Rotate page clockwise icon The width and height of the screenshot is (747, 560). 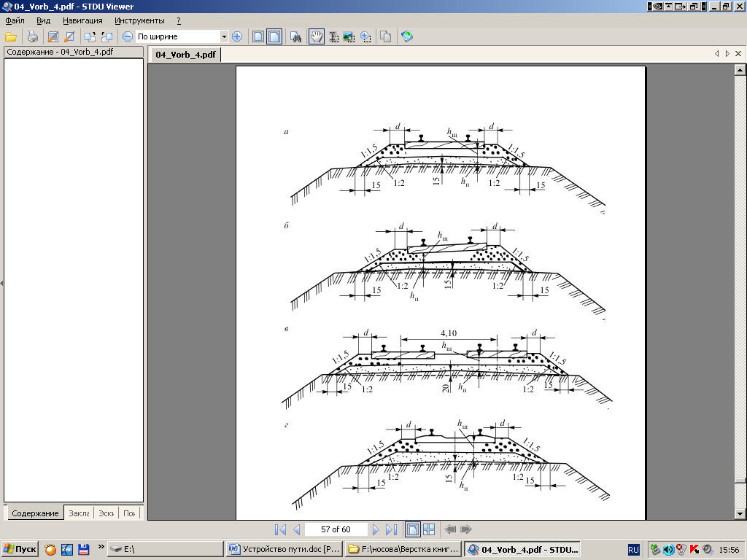point(90,36)
